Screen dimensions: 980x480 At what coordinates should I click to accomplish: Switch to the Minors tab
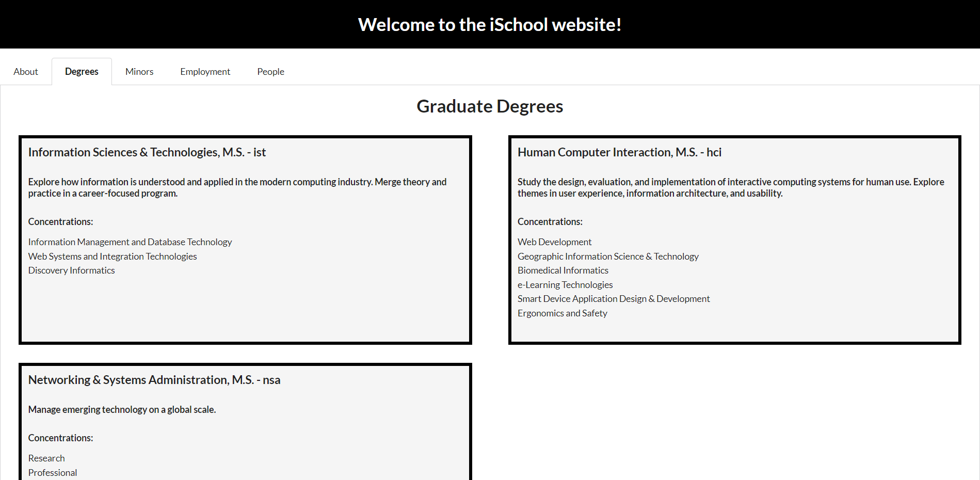[139, 72]
